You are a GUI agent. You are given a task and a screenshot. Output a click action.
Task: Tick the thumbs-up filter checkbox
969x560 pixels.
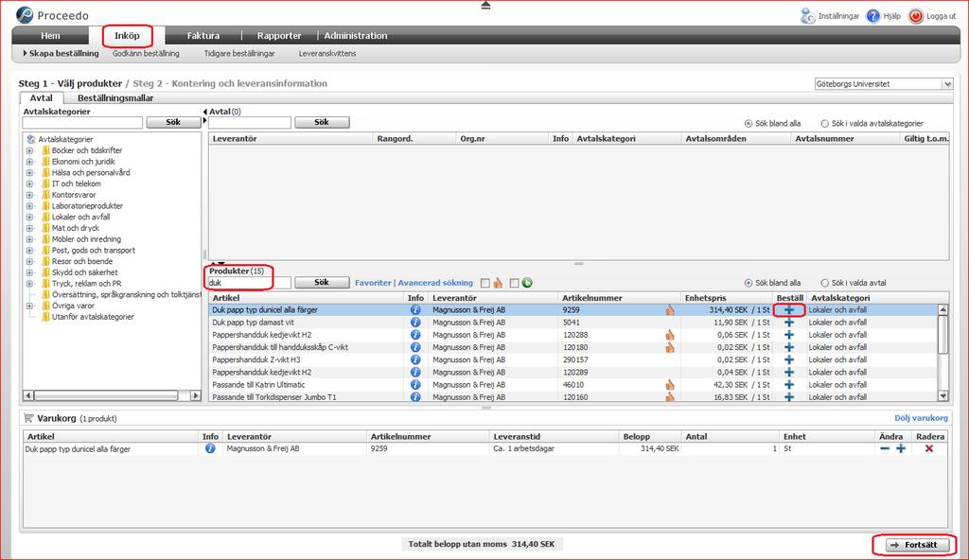pos(485,283)
